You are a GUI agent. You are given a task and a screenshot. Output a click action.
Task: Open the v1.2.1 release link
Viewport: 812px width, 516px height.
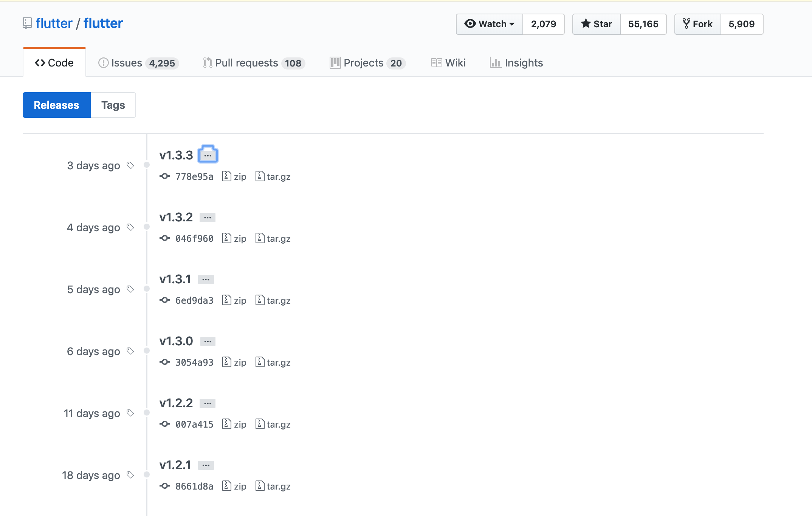pos(175,465)
